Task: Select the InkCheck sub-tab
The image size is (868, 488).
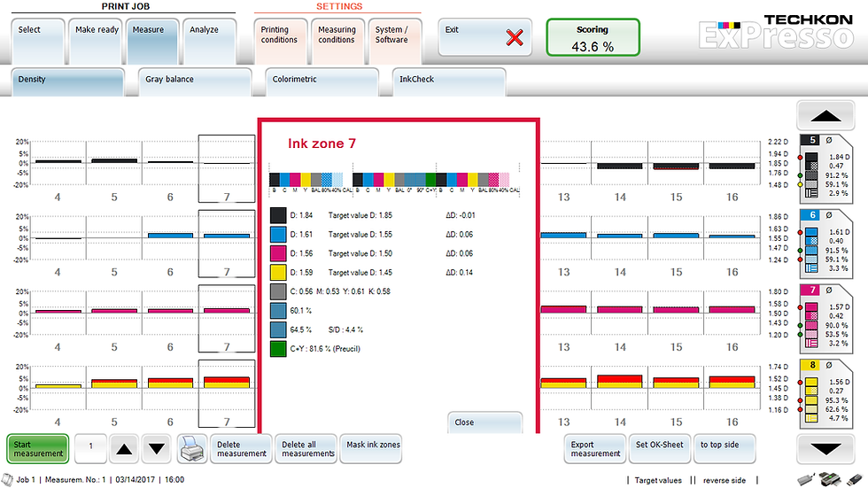Action: tap(449, 81)
